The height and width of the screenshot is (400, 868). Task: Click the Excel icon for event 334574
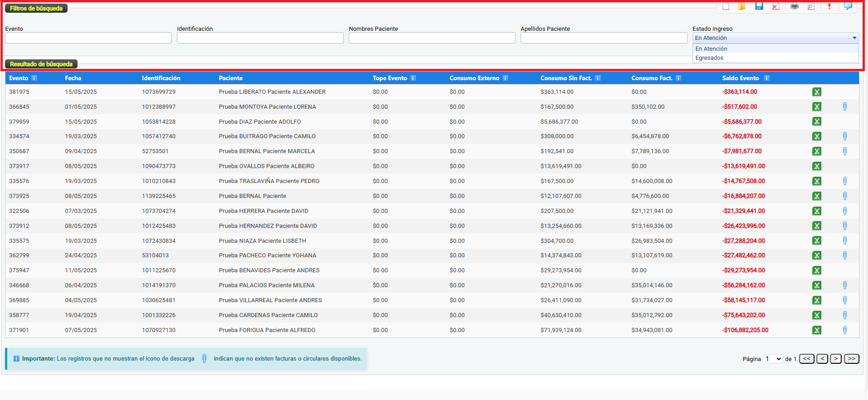(x=817, y=136)
